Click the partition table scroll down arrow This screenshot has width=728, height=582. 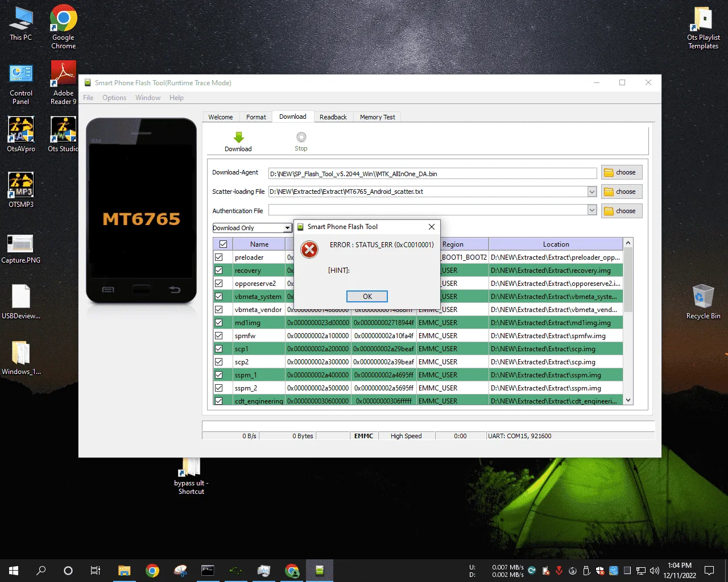[628, 400]
